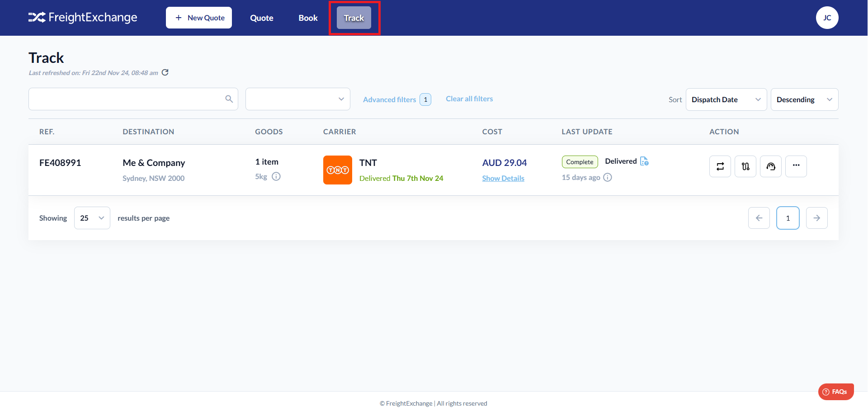868x416 pixels.
Task: Open the delivered document icon
Action: tap(644, 161)
